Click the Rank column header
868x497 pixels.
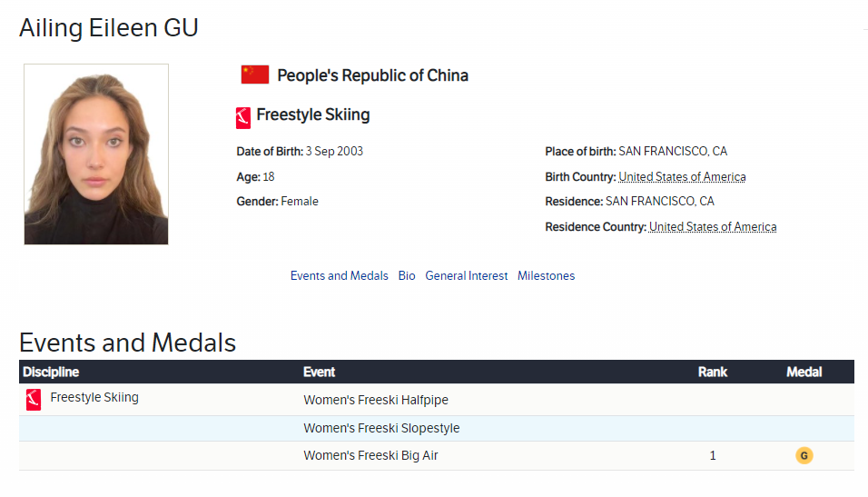(x=713, y=372)
